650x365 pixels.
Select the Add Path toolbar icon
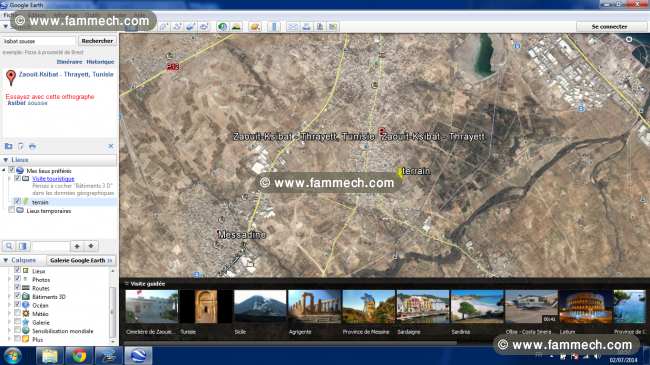point(177,27)
